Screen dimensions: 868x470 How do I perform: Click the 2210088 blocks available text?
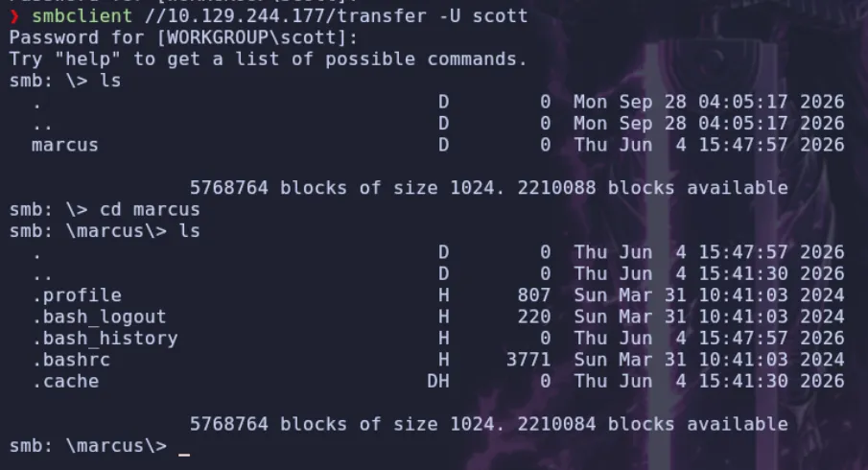652,188
